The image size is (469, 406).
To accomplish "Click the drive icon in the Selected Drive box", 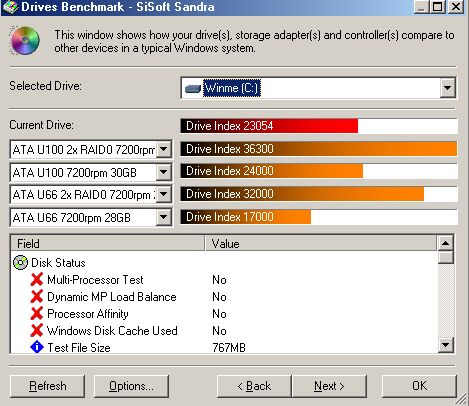I will pyautogui.click(x=193, y=88).
